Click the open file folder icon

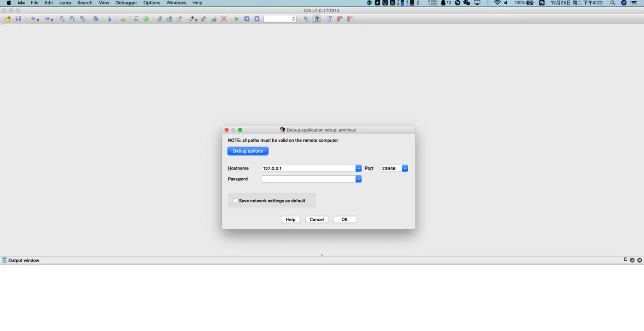[x=8, y=19]
